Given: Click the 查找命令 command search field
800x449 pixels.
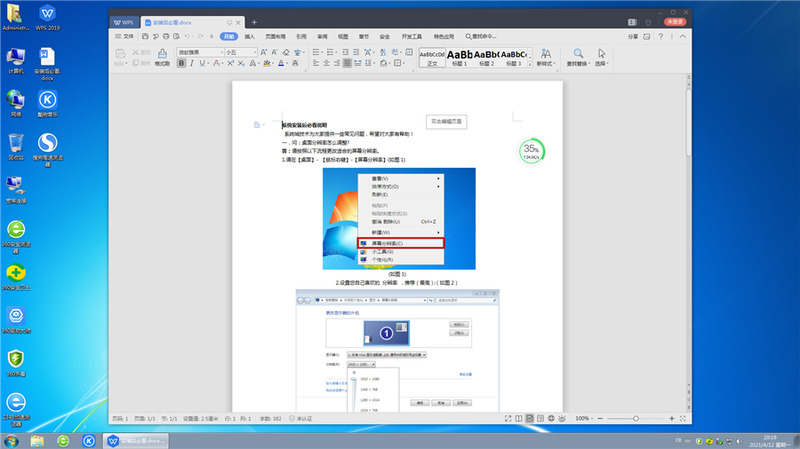Looking at the screenshot, I should point(481,36).
